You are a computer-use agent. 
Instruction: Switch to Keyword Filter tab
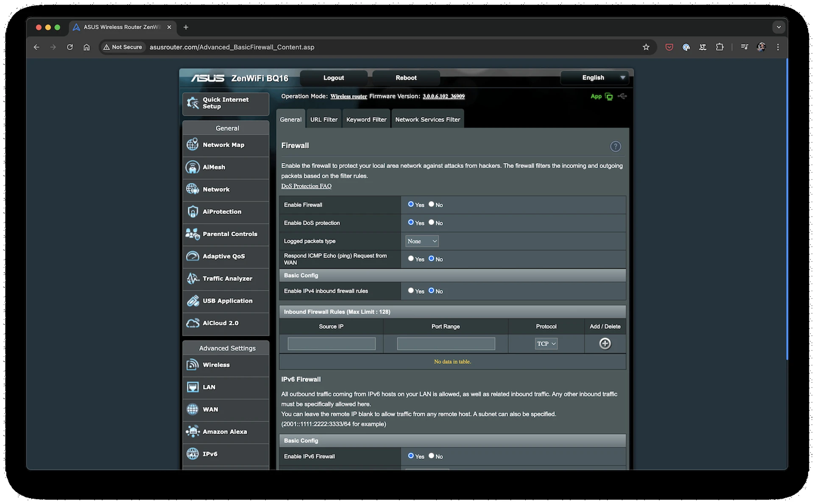(366, 120)
